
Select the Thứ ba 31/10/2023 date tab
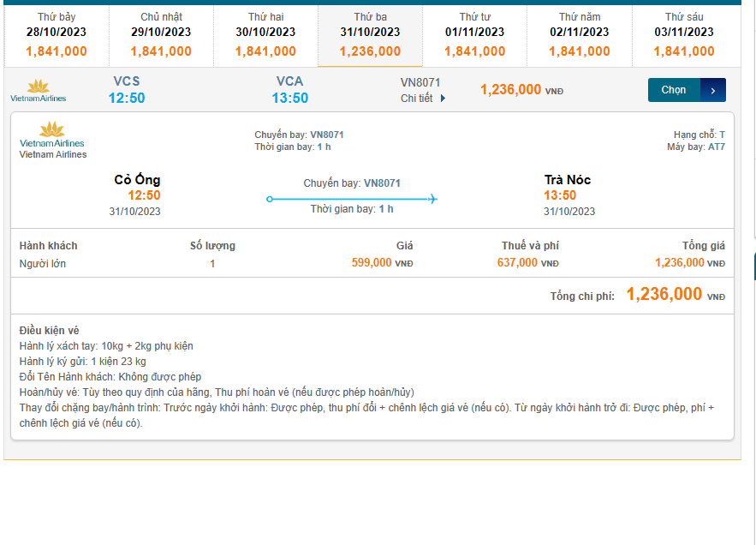point(370,31)
